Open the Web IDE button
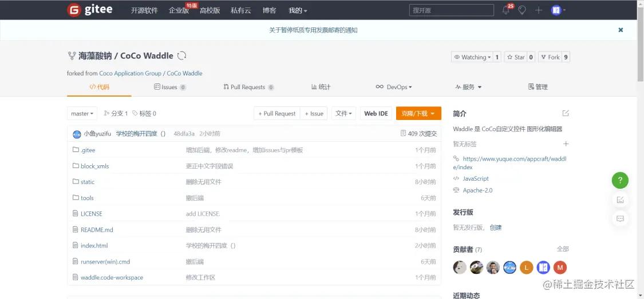This screenshot has width=644, height=299. point(376,114)
